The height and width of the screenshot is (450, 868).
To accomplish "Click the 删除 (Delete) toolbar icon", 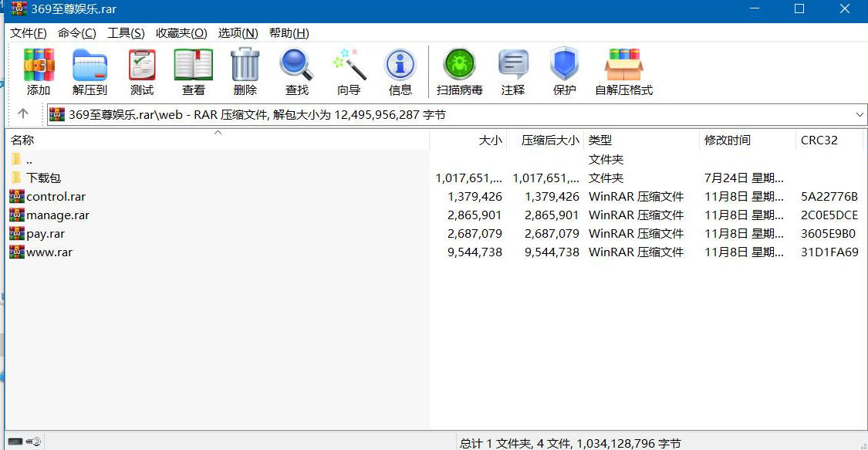I will [244, 71].
